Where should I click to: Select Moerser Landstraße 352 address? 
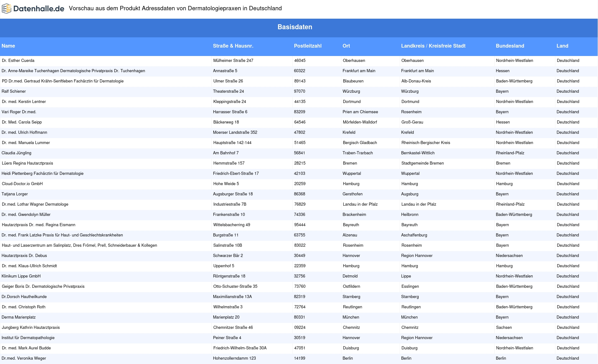pyautogui.click(x=235, y=133)
